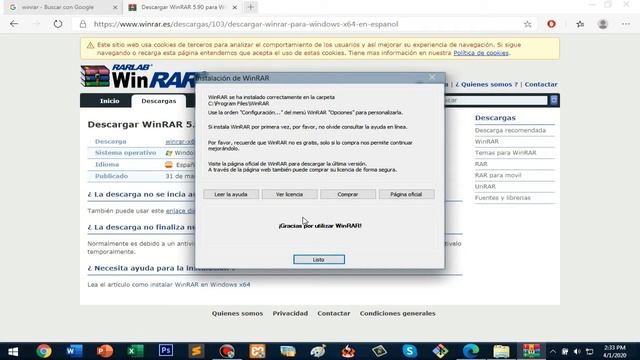640x360 pixels.
Task: Open Temas para WinRAR sidebar link
Action: tap(505, 153)
